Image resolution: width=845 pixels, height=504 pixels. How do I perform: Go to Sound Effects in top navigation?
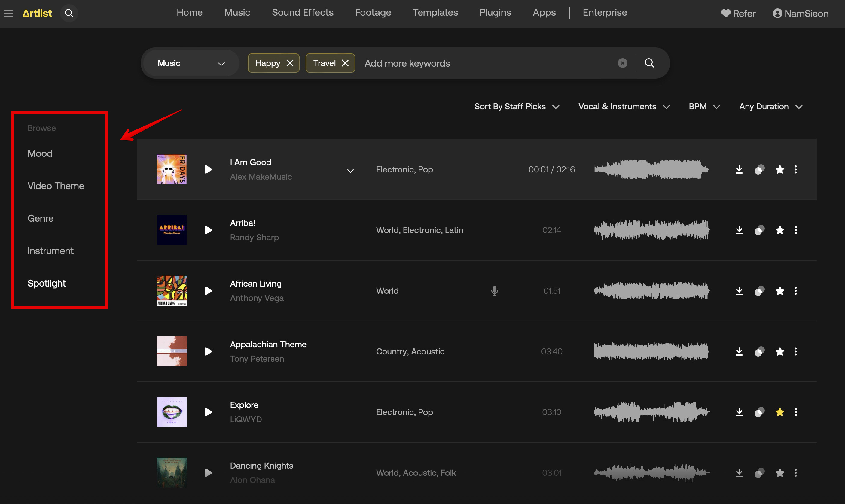(302, 13)
